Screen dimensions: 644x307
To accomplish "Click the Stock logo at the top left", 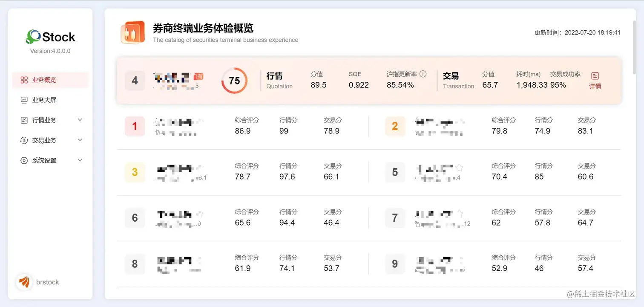I will pos(50,37).
